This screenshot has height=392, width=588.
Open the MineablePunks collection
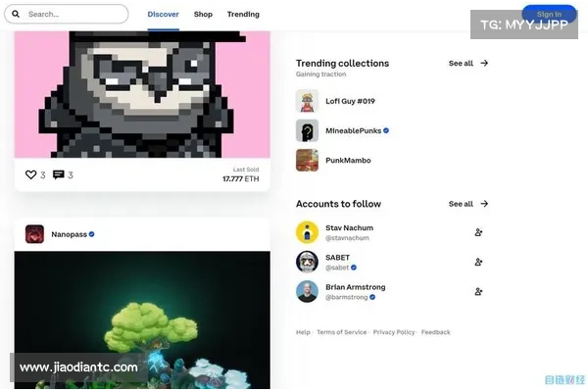(353, 131)
